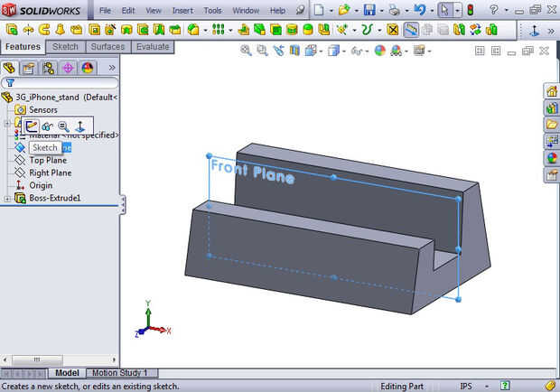Open the View menu
This screenshot has height=392, width=560.
click(x=154, y=10)
